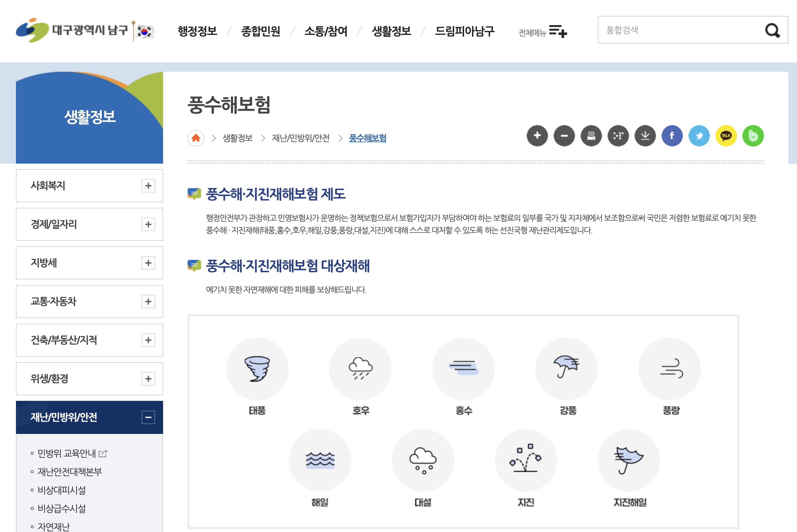The width and height of the screenshot is (797, 532).
Task: Collapse the 재난/민방위/안전 section
Action: pyautogui.click(x=148, y=417)
